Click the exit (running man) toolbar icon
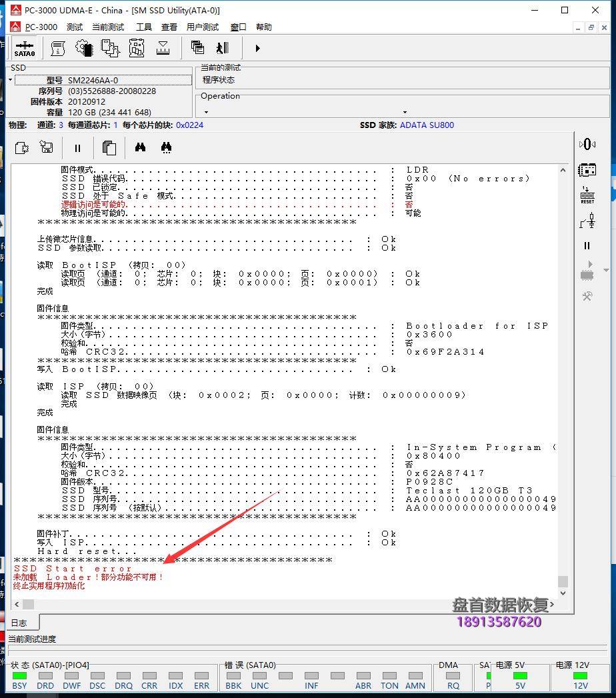Image resolution: width=616 pixels, height=698 pixels. point(223,48)
